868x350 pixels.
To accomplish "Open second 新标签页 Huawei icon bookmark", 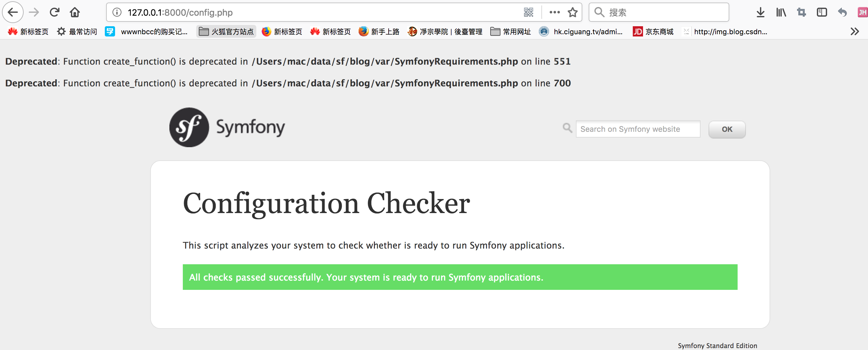I will pyautogui.click(x=330, y=32).
